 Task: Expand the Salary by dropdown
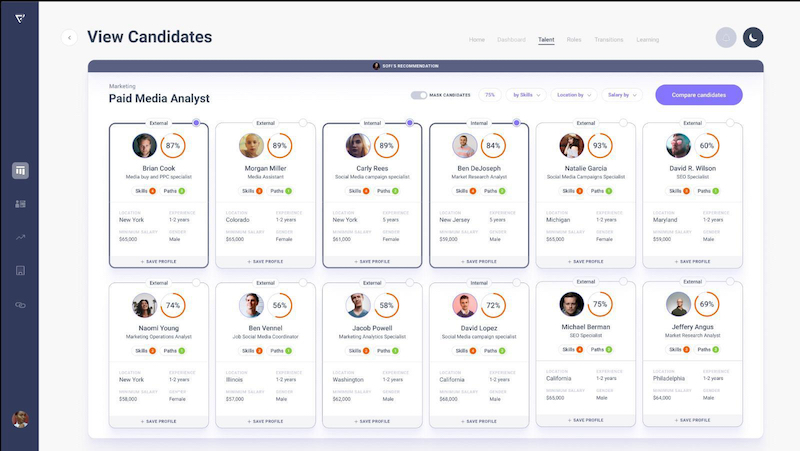[622, 95]
